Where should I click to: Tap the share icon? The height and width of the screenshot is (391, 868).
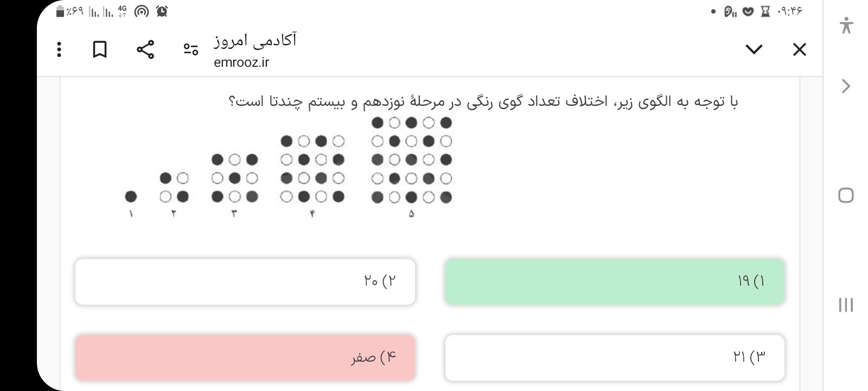click(145, 49)
